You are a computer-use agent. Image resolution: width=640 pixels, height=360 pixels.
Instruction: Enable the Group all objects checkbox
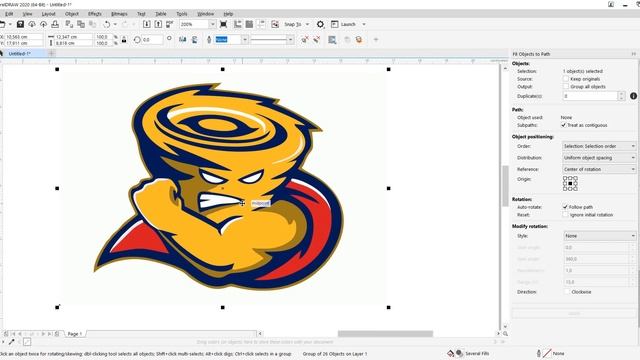(x=566, y=87)
